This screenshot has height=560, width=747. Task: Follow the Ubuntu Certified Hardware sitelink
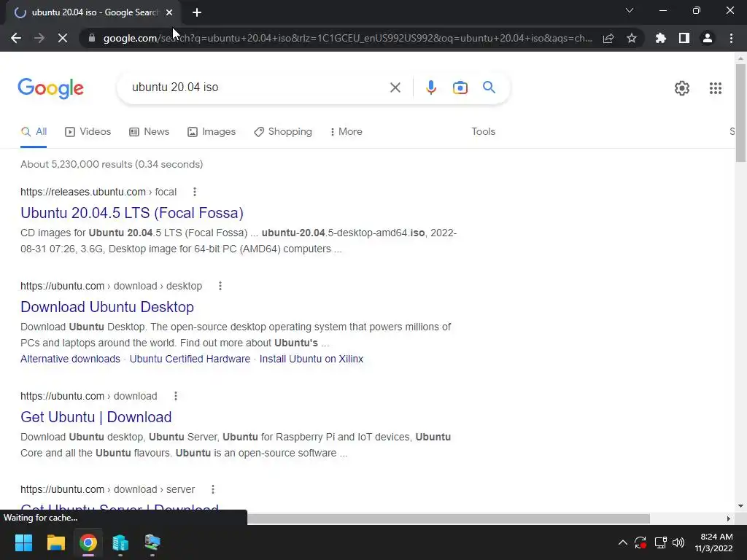pyautogui.click(x=190, y=359)
